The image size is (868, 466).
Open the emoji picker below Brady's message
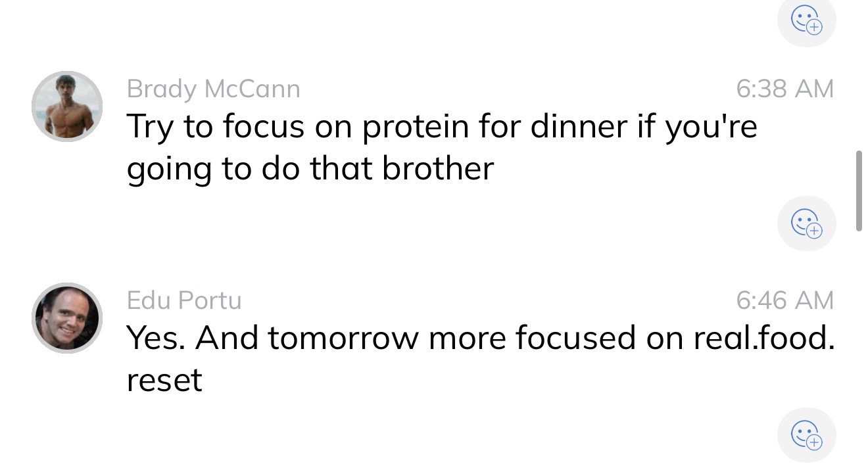807,223
